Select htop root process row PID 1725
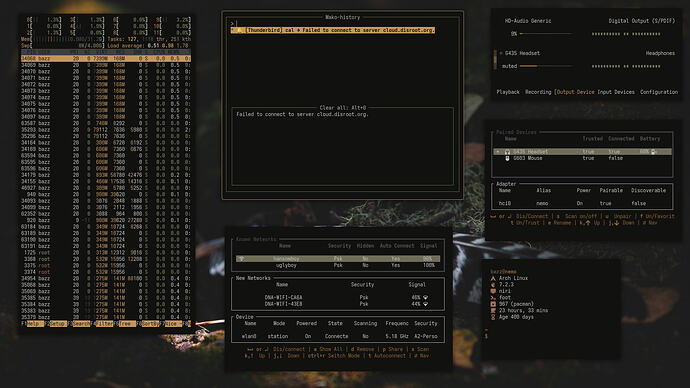This screenshot has height=388, width=690. pyautogui.click(x=106, y=253)
